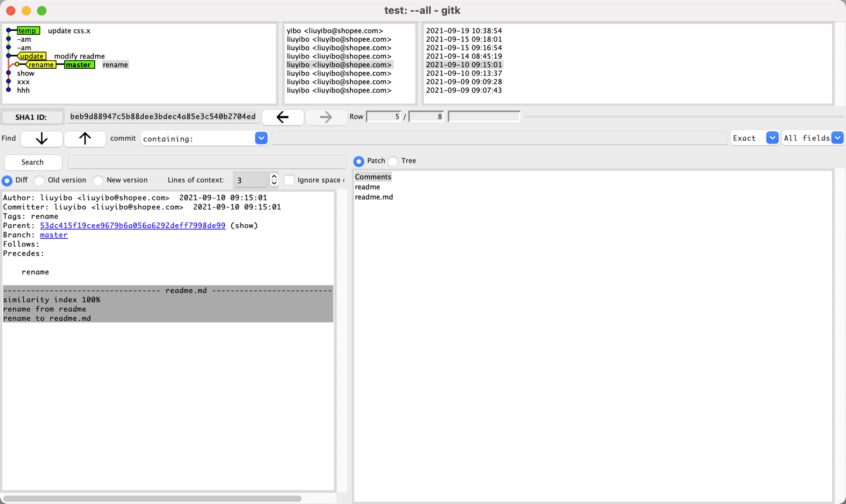This screenshot has height=504, width=846.
Task: Select the New version radio button
Action: pos(99,181)
